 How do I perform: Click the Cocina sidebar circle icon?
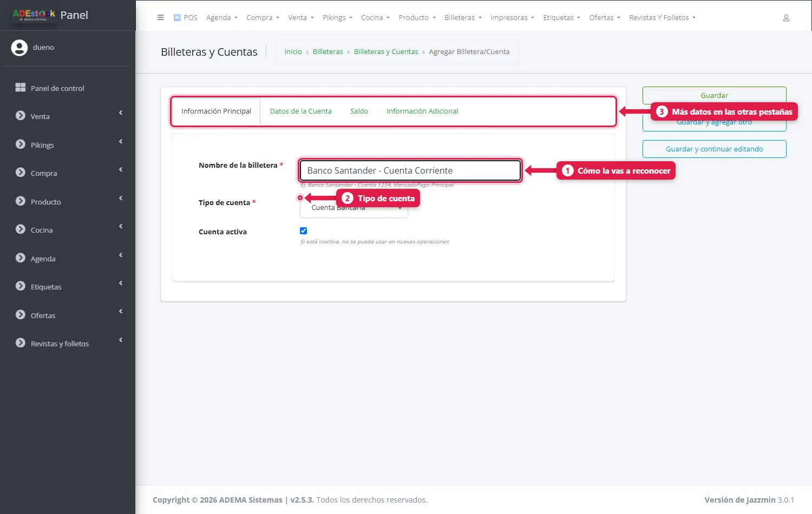(21, 229)
